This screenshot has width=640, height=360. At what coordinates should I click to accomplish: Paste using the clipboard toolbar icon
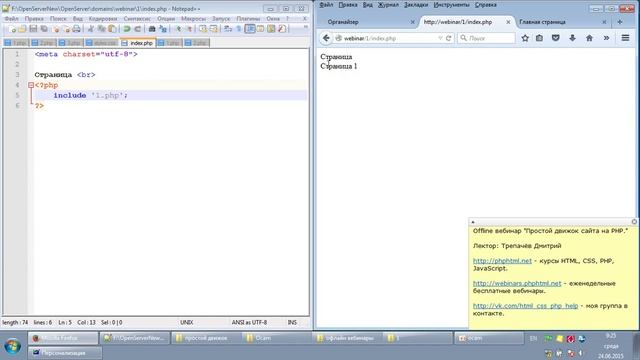point(112,29)
